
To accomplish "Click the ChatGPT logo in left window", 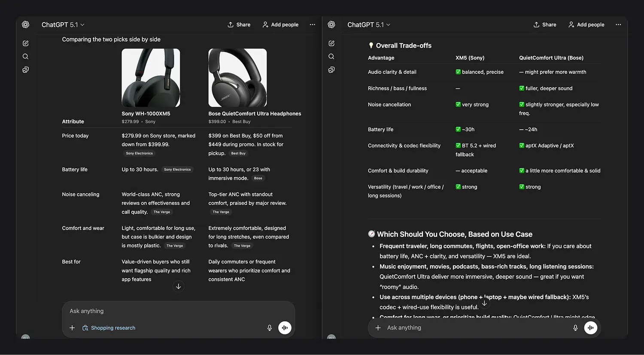I will click(25, 24).
